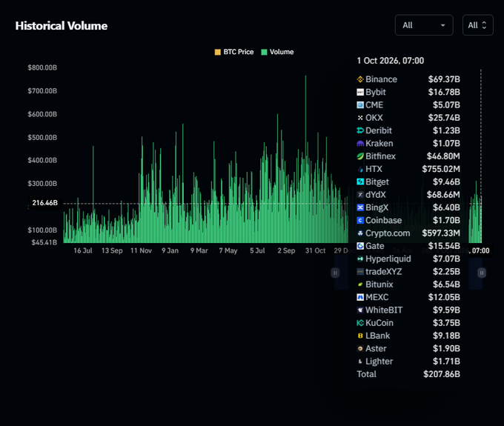Click the 31 Oct x-axis date label
This screenshot has height=426, width=504.
315,250
